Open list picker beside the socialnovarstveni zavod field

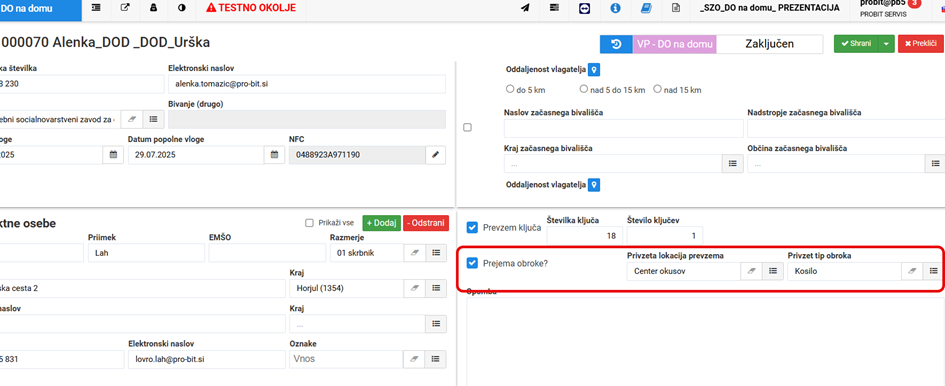click(154, 119)
